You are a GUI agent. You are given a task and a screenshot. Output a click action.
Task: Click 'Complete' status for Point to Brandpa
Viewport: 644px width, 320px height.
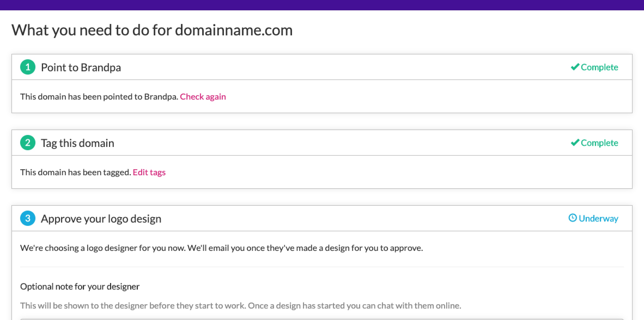(600, 67)
